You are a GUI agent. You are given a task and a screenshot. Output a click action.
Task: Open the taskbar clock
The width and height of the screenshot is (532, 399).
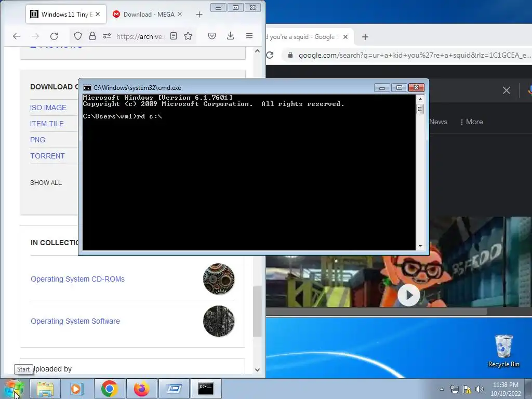[506, 389]
